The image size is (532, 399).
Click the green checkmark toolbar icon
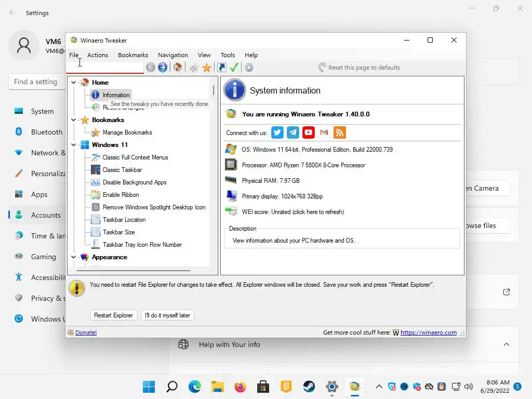tap(233, 67)
